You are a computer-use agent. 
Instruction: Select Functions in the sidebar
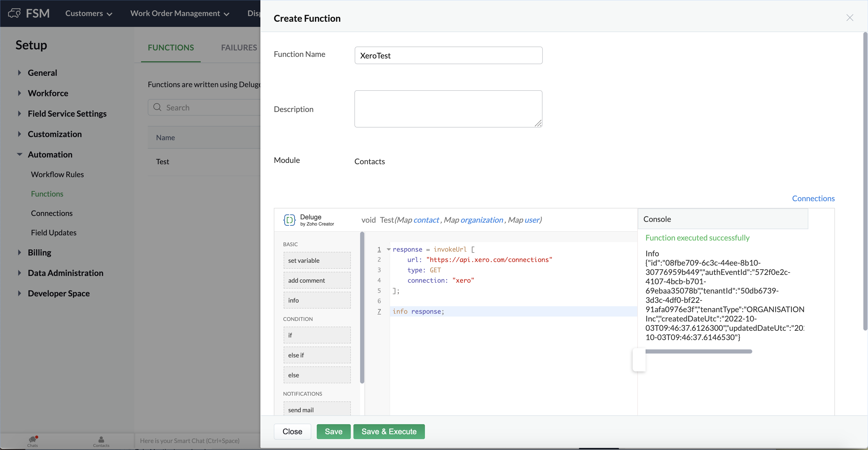(x=47, y=194)
